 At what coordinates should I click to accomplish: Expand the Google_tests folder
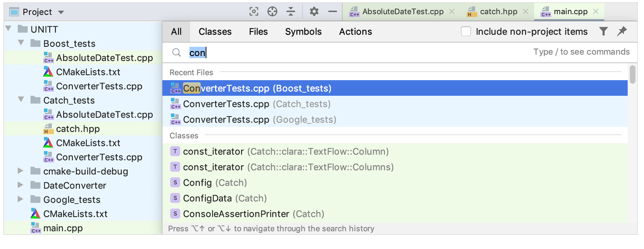[x=21, y=199]
